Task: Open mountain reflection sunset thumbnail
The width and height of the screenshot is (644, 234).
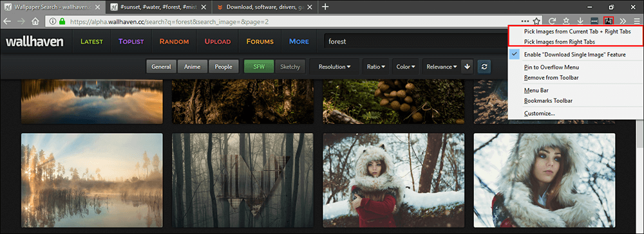Action: point(92,102)
